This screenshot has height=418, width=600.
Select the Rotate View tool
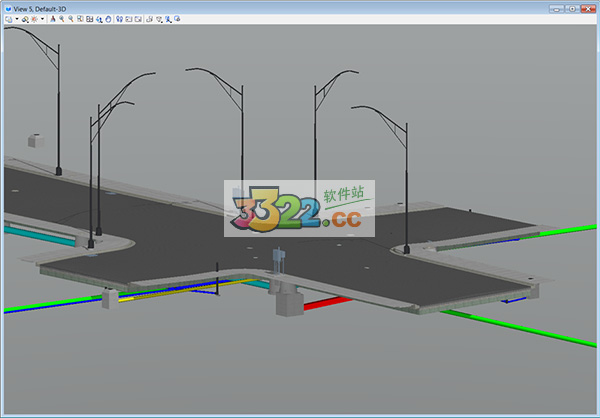[98, 19]
